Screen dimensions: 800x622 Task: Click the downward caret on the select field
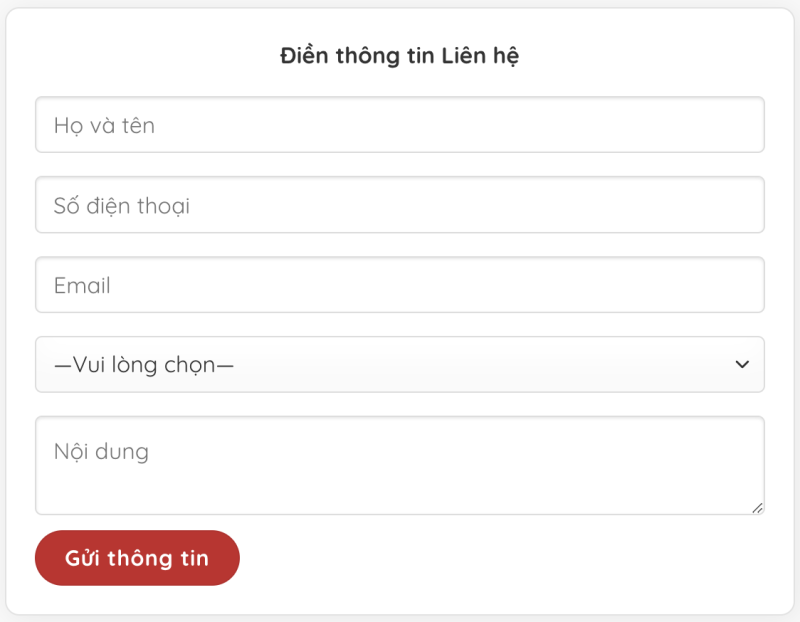[x=742, y=365]
